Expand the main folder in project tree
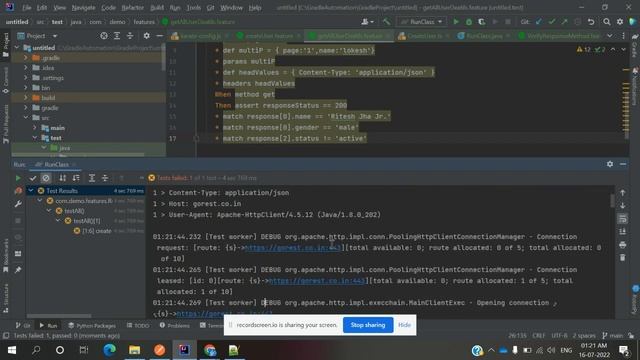This screenshot has height=360, width=640. click(35, 128)
